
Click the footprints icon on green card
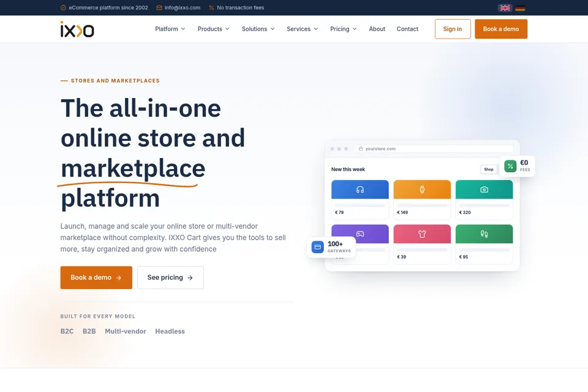click(x=484, y=234)
